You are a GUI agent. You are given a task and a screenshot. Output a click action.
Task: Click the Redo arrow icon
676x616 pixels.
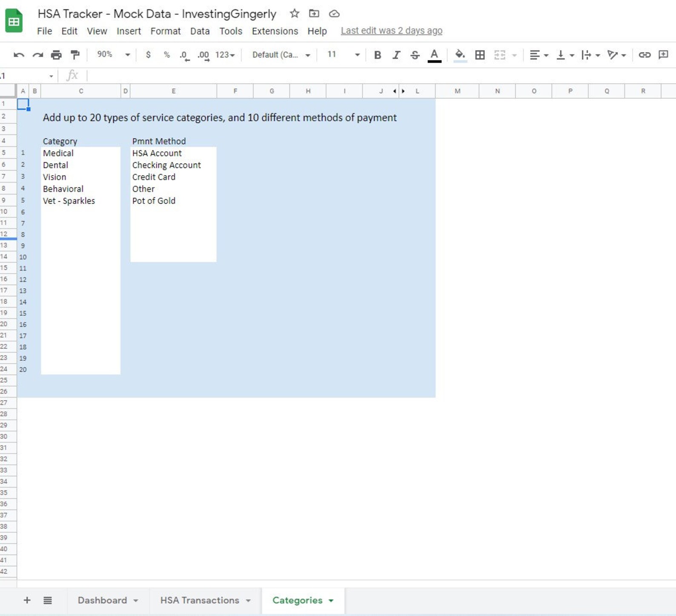pyautogui.click(x=38, y=55)
